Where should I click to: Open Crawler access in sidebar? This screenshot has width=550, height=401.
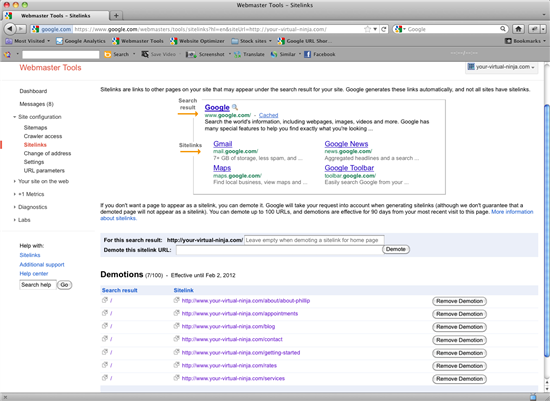pyautogui.click(x=43, y=136)
